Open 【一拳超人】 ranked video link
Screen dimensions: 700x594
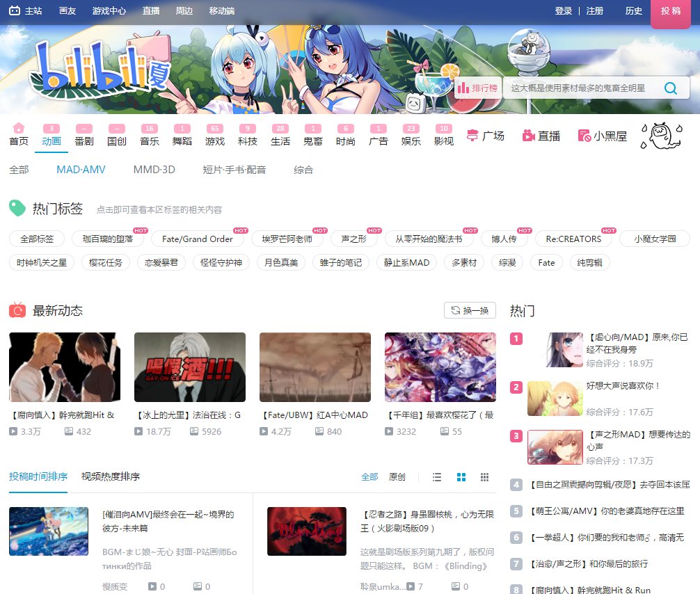click(606, 538)
